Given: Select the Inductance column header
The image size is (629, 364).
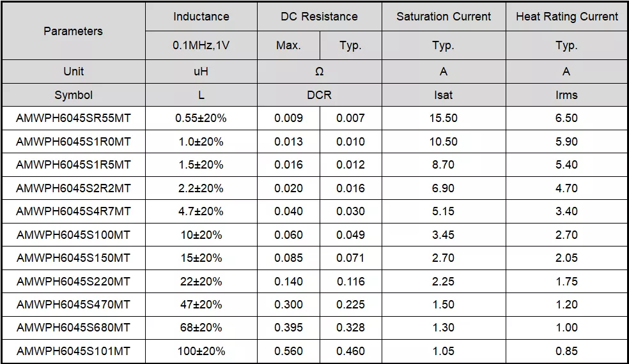Looking at the screenshot, I should [x=201, y=17].
